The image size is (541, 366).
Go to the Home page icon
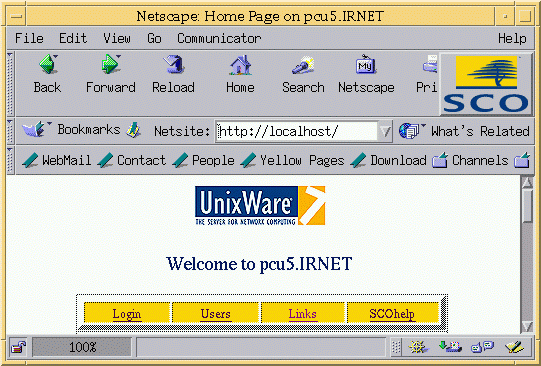tap(240, 65)
